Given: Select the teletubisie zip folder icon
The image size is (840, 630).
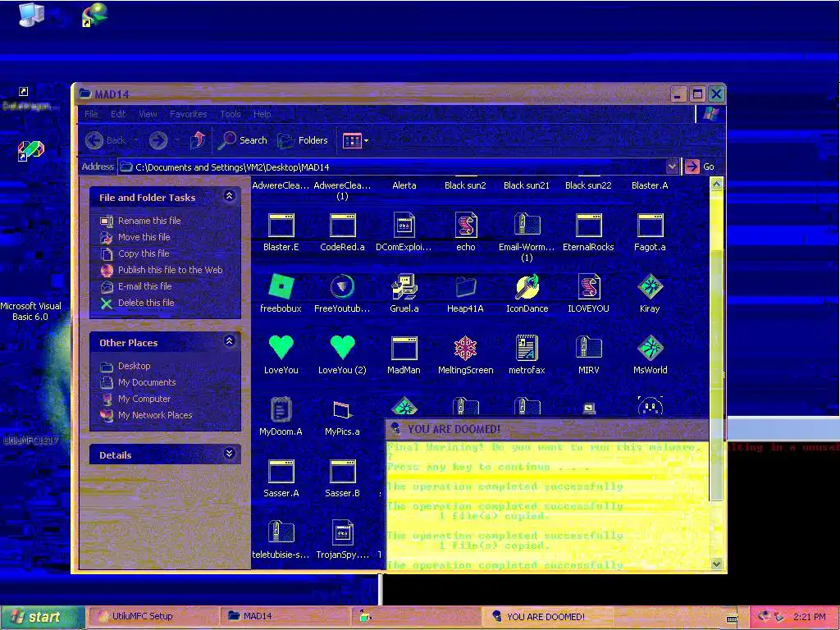Looking at the screenshot, I should pos(281,532).
